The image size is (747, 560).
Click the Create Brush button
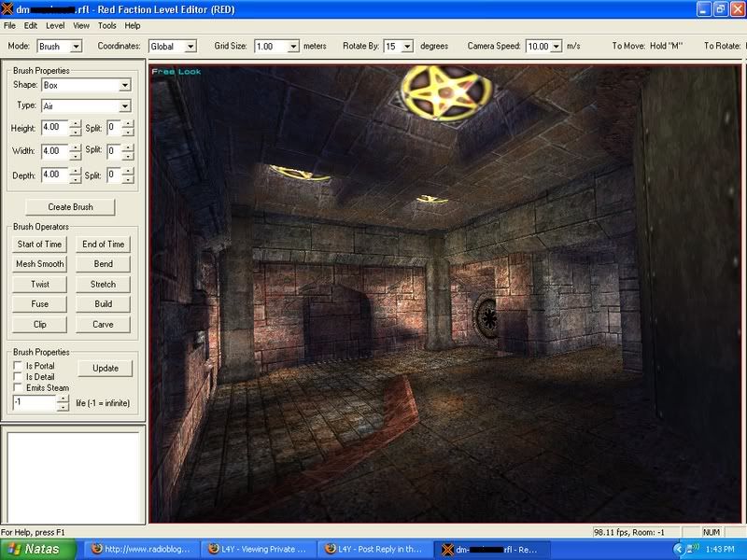click(x=70, y=207)
